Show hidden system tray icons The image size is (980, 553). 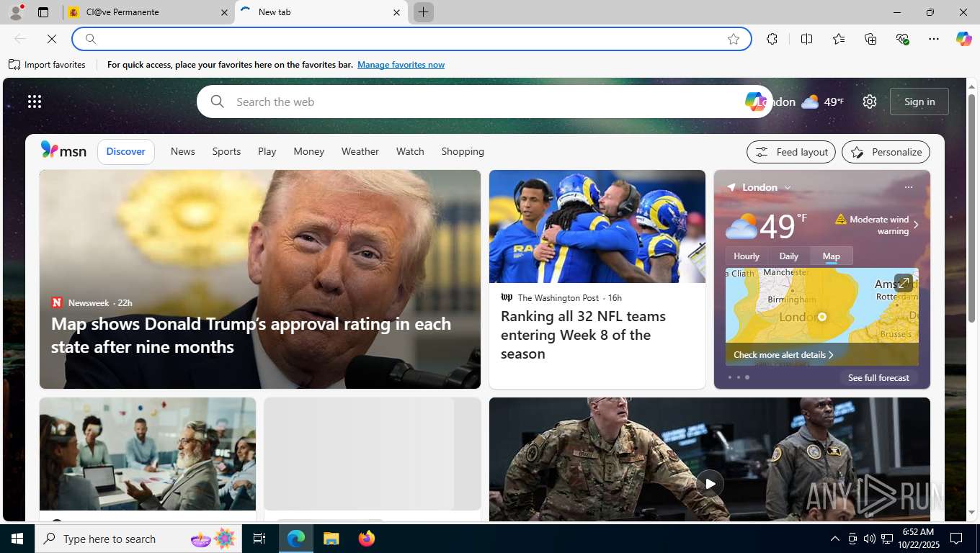[x=834, y=539]
